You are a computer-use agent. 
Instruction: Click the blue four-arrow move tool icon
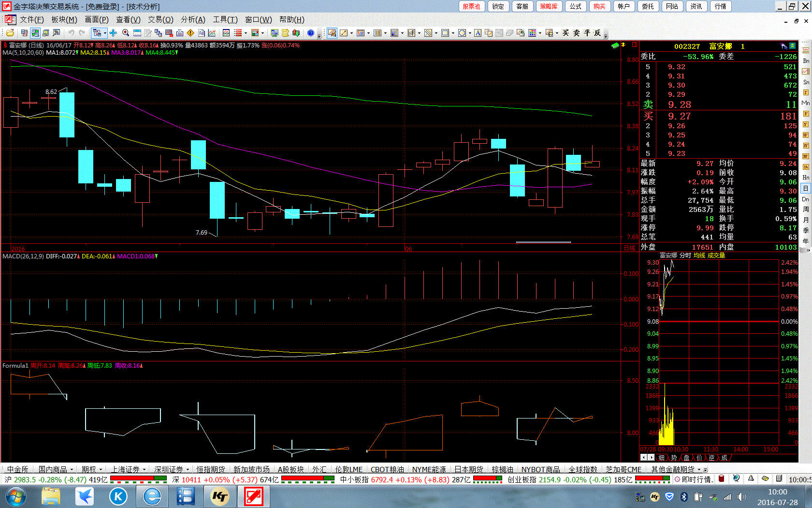[x=113, y=33]
